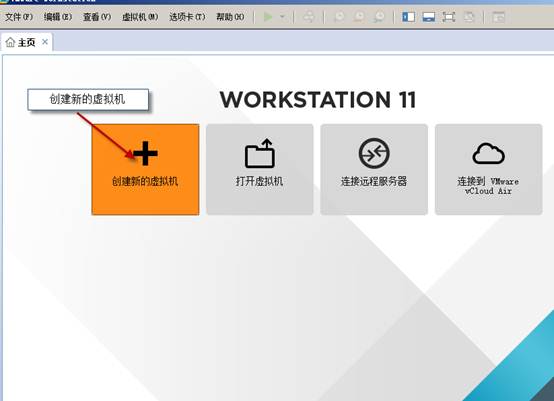Open the 选项卡(T) menu
The image size is (554, 401).
click(187, 17)
